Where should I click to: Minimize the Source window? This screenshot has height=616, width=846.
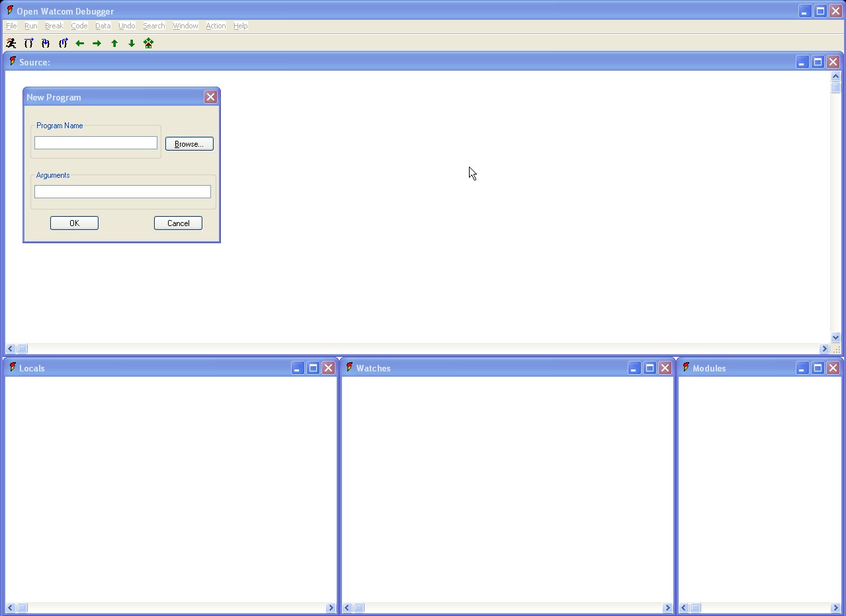tap(802, 61)
